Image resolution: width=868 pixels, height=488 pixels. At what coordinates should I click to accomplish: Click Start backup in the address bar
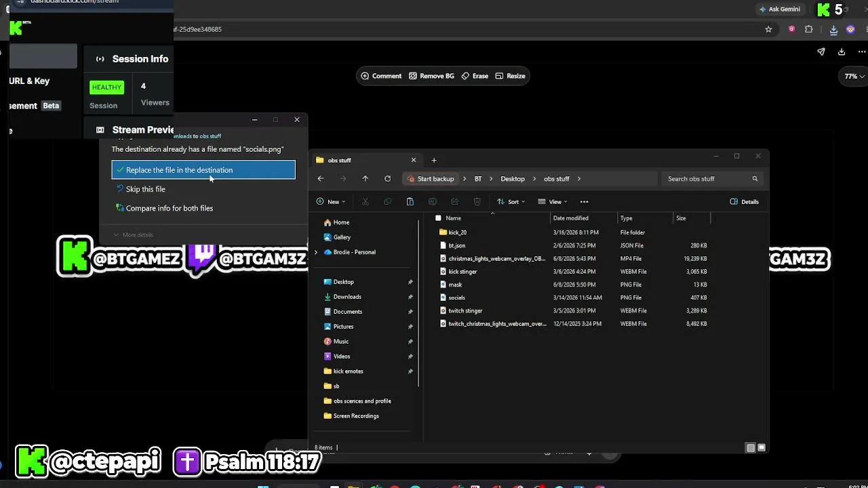click(x=430, y=179)
